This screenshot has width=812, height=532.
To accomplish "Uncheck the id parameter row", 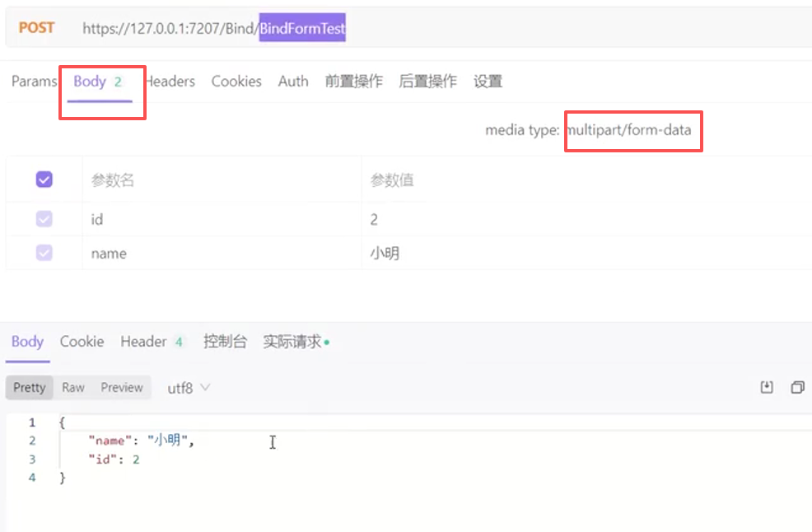I will 44,219.
